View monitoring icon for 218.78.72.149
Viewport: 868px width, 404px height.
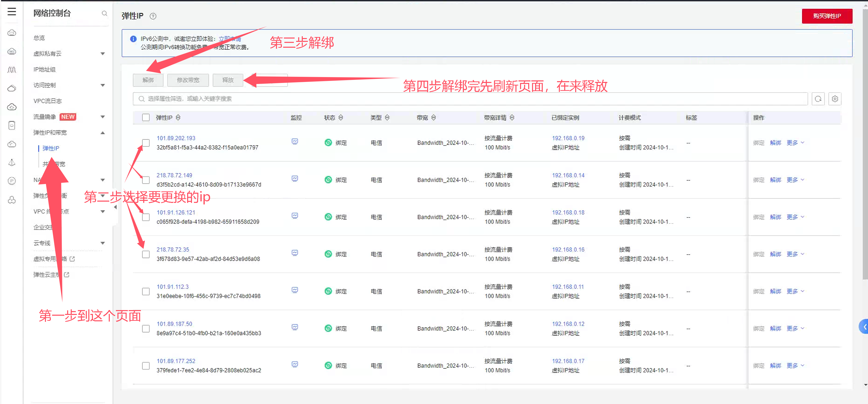[295, 179]
